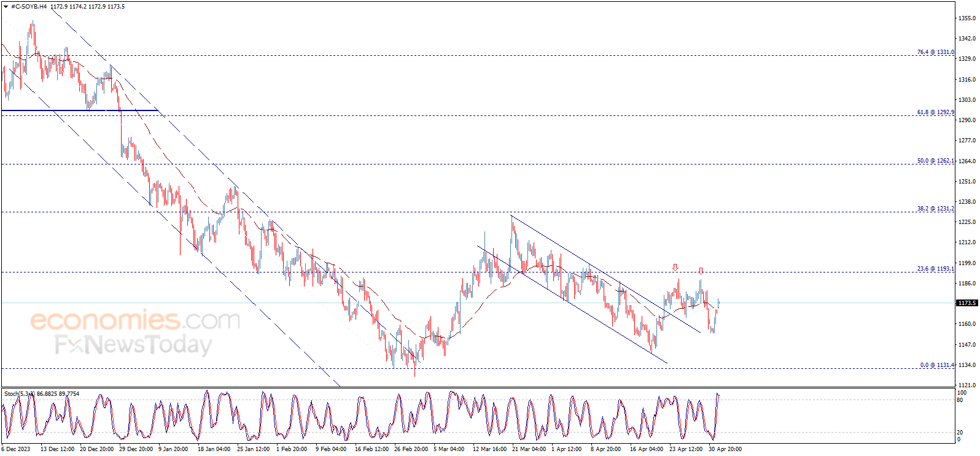980x456 pixels.
Task: Click the stochastic scale value 80
Action: coord(960,400)
